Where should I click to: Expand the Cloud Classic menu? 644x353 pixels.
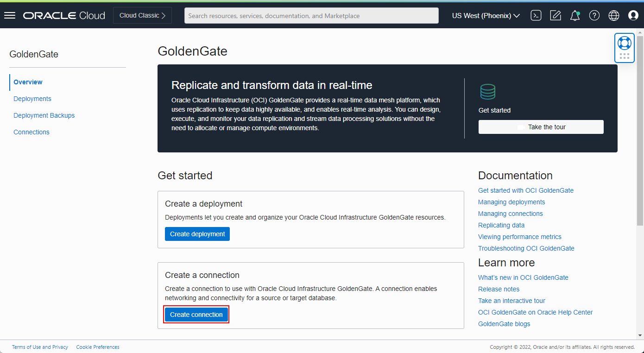(142, 15)
